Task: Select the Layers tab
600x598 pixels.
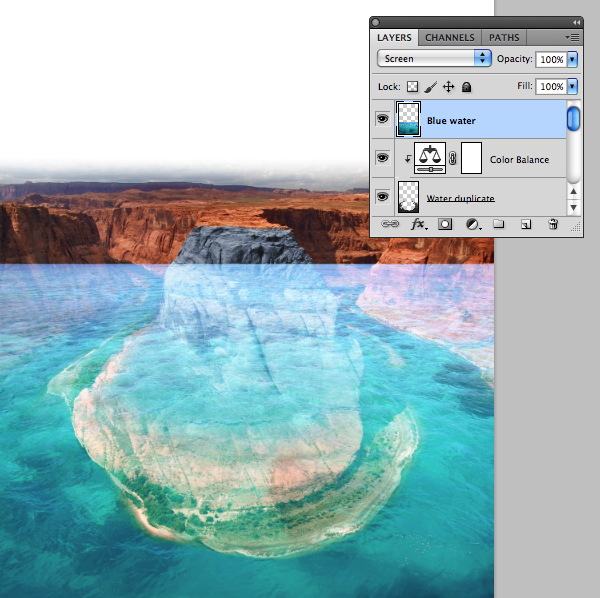Action: 394,37
